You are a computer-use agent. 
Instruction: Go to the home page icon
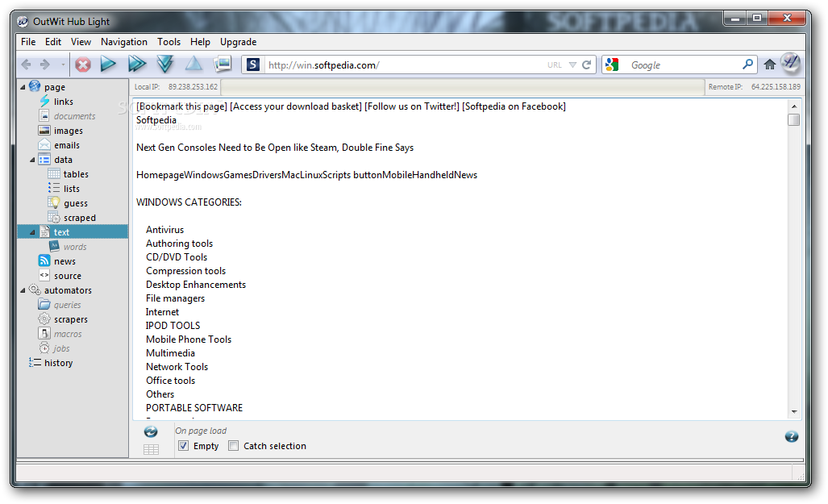770,65
